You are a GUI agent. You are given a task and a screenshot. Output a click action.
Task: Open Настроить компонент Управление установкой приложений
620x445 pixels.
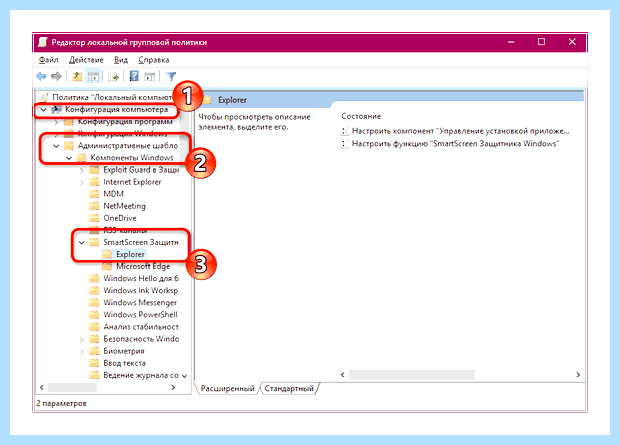(461, 131)
